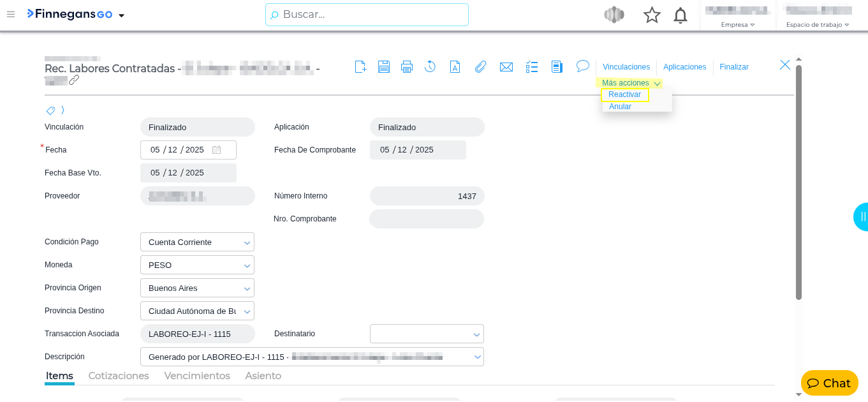Click the Buscar search field
The width and height of the screenshot is (868, 402).
pos(367,15)
